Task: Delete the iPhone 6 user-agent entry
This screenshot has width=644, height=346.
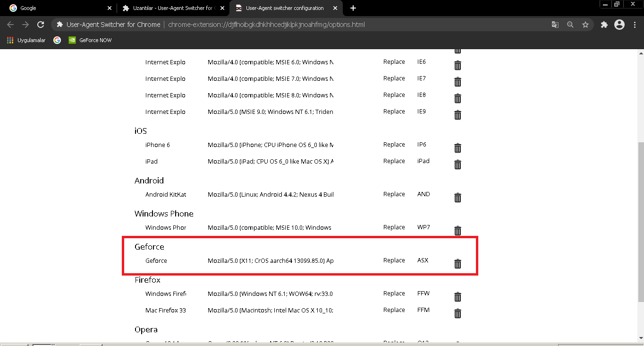Action: [x=458, y=148]
